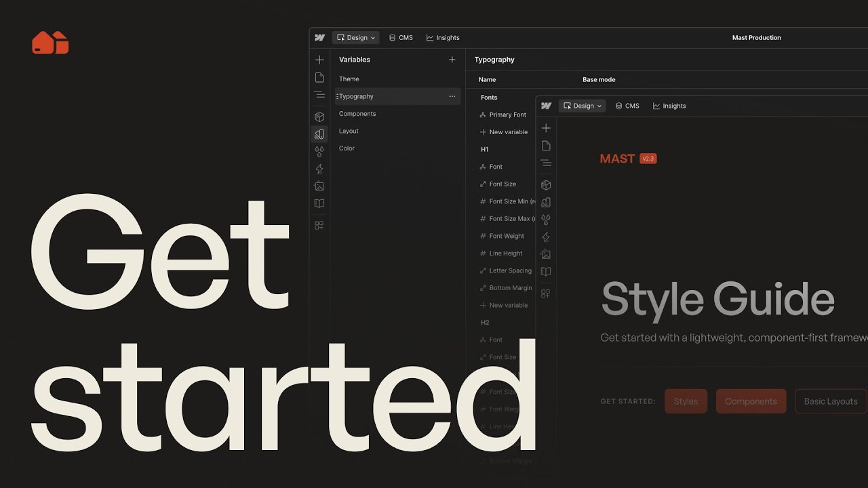Add New variable under Bottom Margin
This screenshot has width=868, height=488.
pyautogui.click(x=503, y=306)
